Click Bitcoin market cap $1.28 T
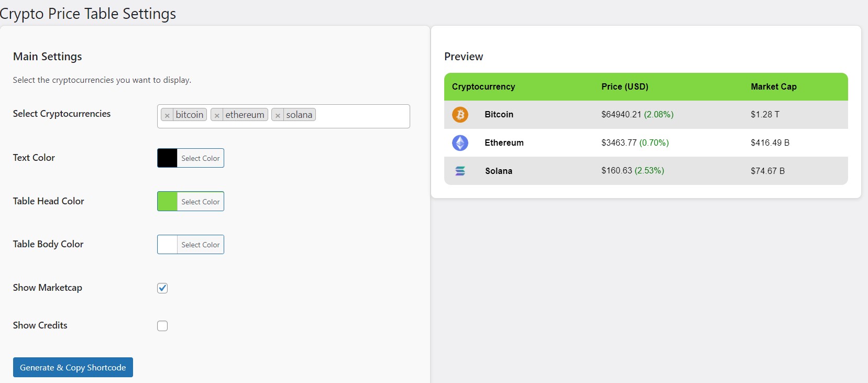The width and height of the screenshot is (868, 383). pyautogui.click(x=765, y=114)
